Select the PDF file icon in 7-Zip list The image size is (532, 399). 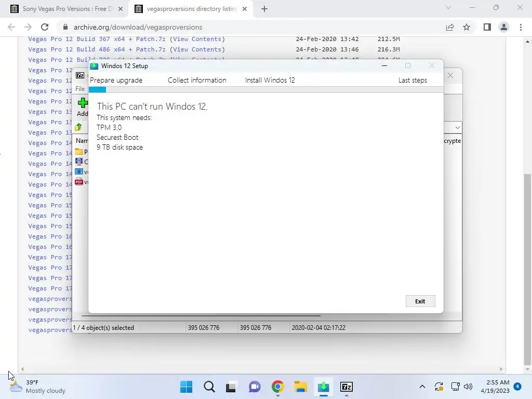point(79,182)
